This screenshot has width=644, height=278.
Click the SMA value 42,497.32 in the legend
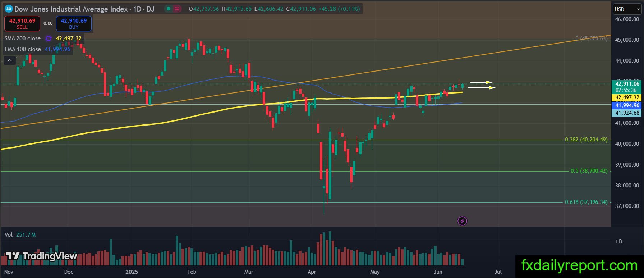69,38
